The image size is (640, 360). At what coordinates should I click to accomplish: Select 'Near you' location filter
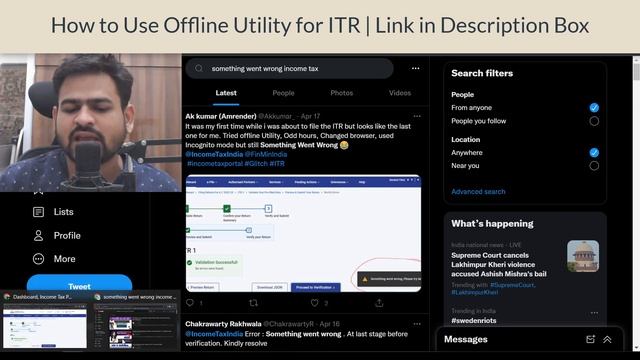pyautogui.click(x=594, y=166)
